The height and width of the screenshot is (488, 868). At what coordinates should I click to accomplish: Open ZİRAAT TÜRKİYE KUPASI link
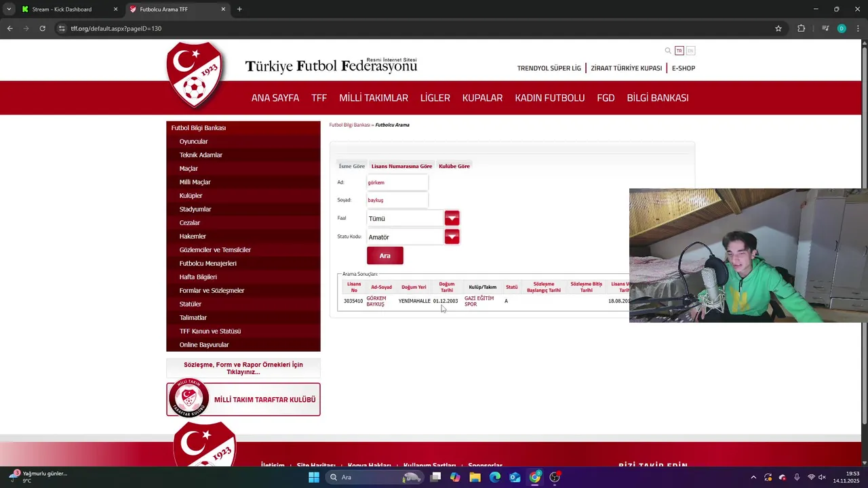point(627,68)
